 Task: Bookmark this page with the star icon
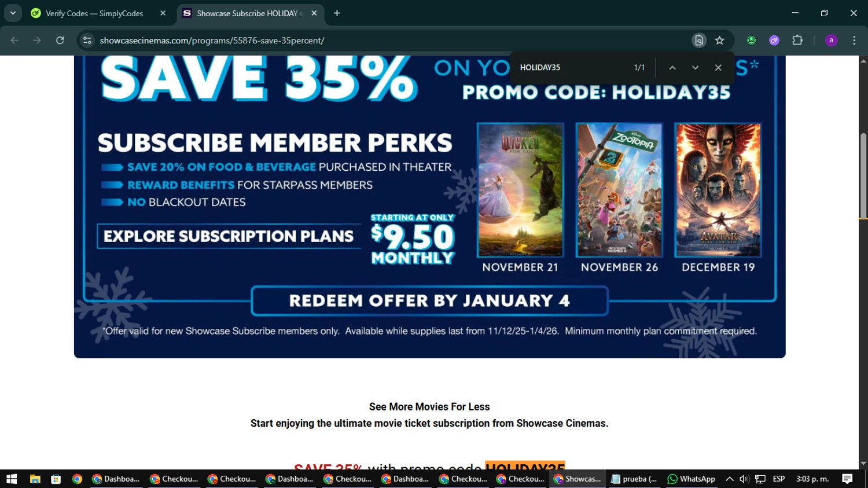tap(719, 41)
